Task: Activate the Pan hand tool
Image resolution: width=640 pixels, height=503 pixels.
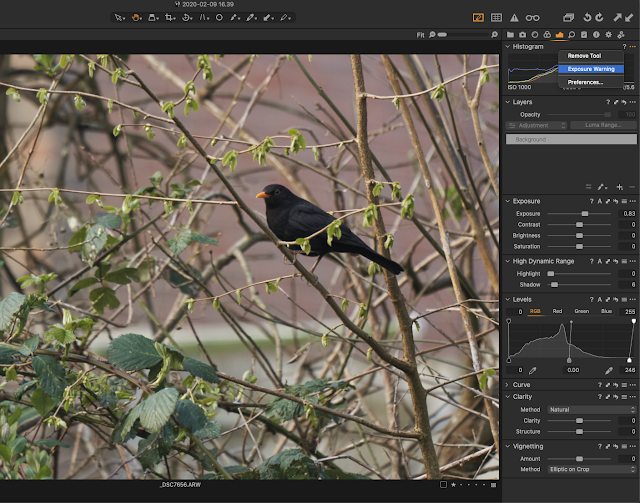Action: coord(136,18)
